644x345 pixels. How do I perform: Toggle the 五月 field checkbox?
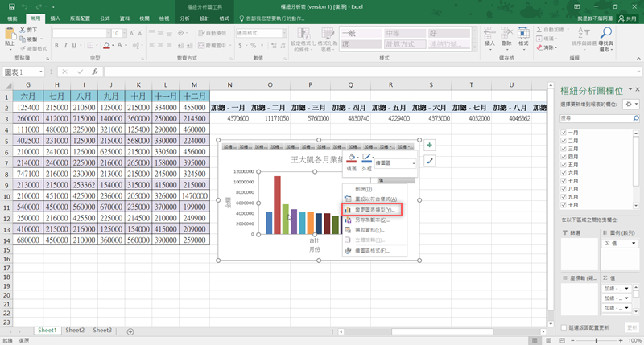tap(563, 163)
